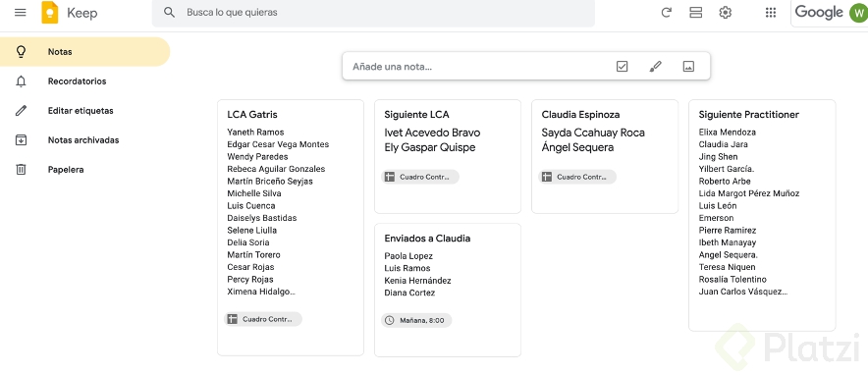
Task: Click Edgar Cesar Vega Montes line
Action: (278, 144)
